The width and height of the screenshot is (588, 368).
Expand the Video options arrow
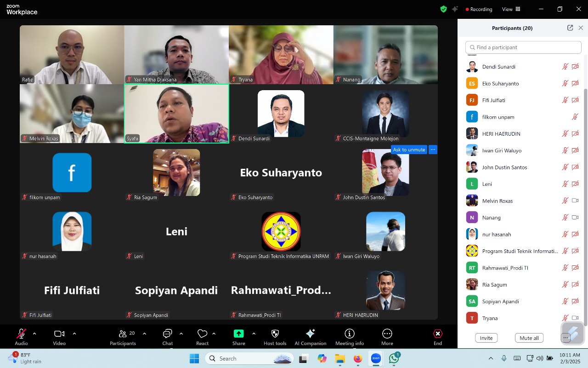[74, 333]
